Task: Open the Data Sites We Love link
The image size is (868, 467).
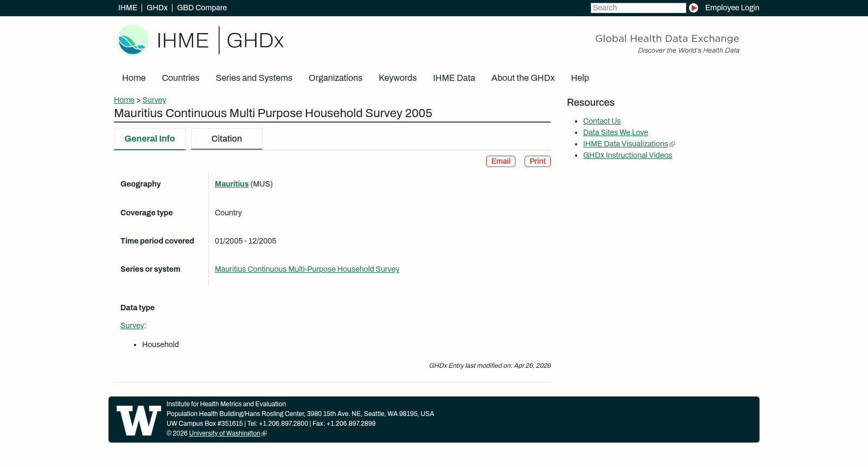Action: pos(616,133)
